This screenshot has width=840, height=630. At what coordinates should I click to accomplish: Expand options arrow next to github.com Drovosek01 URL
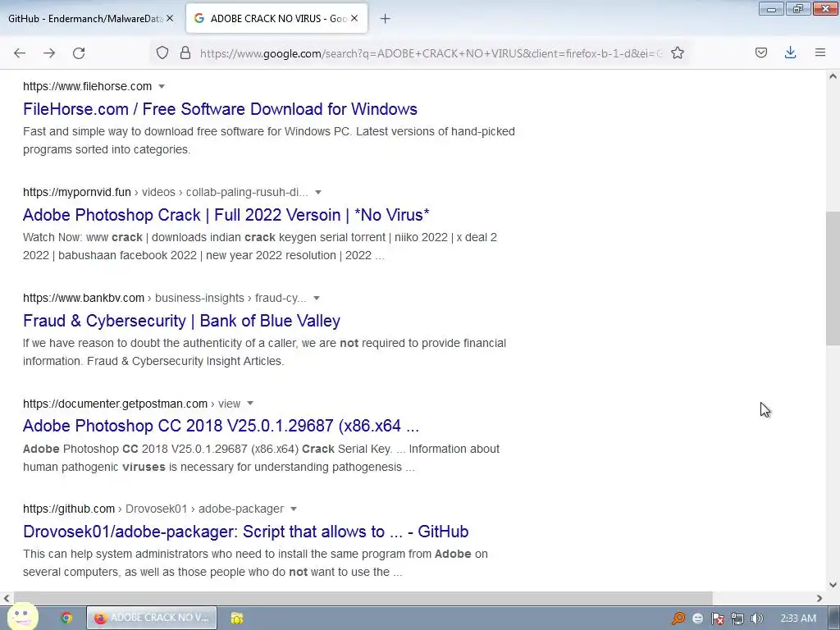[294, 509]
